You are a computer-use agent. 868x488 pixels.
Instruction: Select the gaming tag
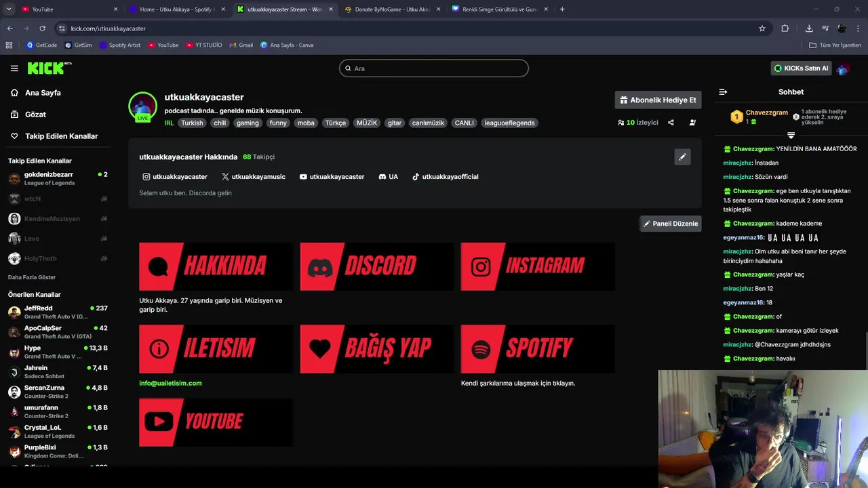(x=248, y=123)
